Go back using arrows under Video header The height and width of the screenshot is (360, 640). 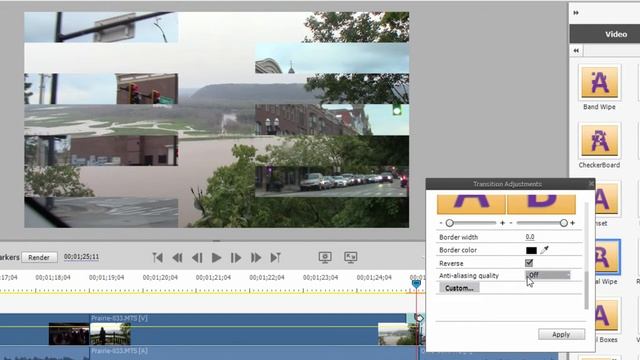[576, 51]
